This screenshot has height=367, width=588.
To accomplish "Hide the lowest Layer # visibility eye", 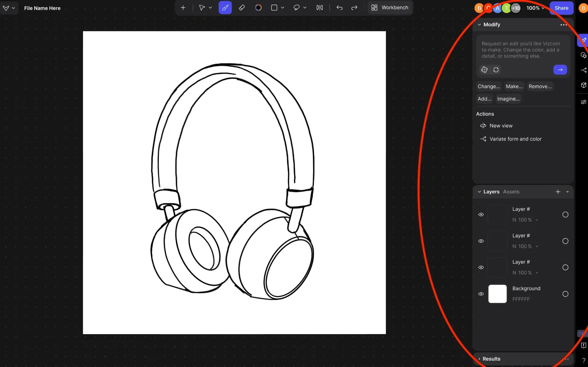I will (x=481, y=267).
